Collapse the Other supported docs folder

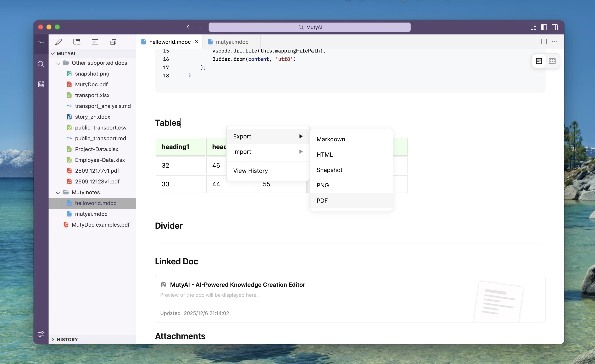click(x=58, y=63)
